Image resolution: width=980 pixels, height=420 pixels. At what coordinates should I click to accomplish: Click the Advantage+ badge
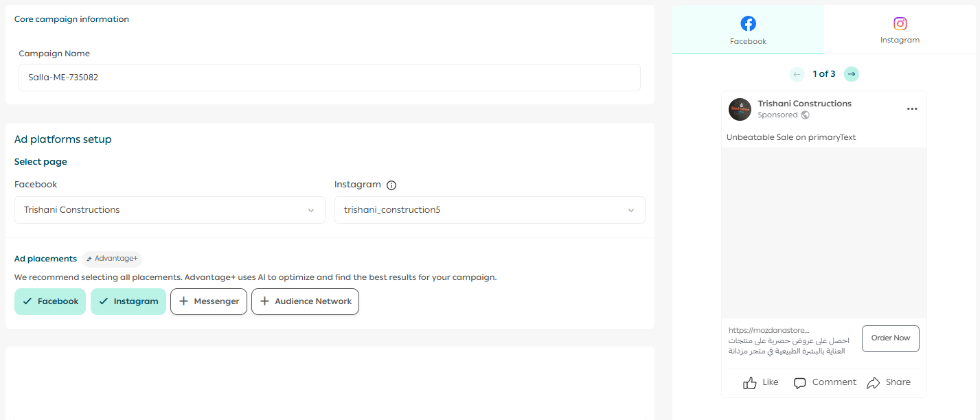tap(112, 259)
